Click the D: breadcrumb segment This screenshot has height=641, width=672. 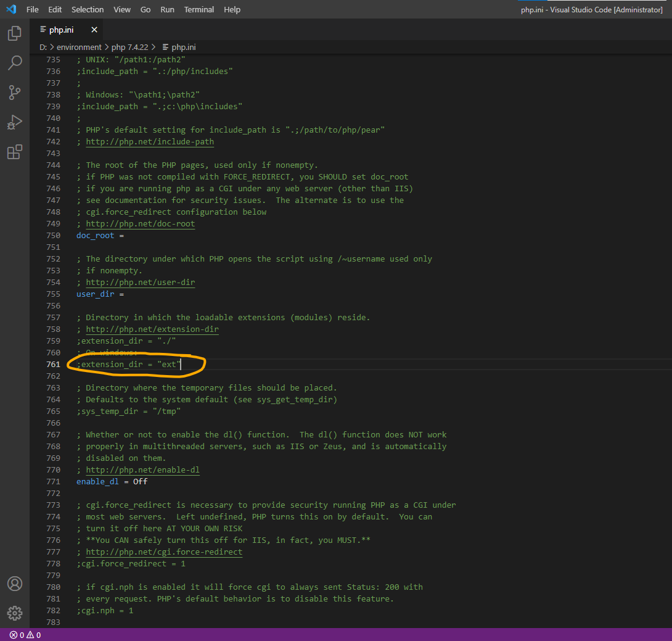[x=43, y=47]
